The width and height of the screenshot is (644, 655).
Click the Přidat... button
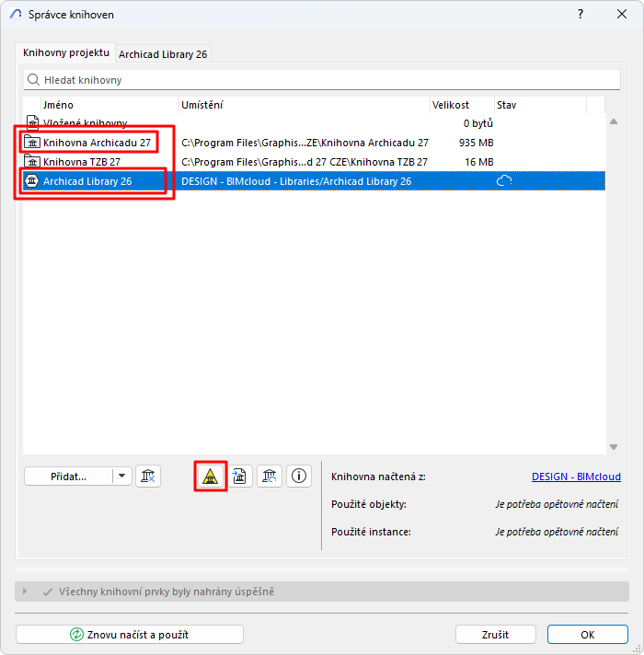(68, 477)
